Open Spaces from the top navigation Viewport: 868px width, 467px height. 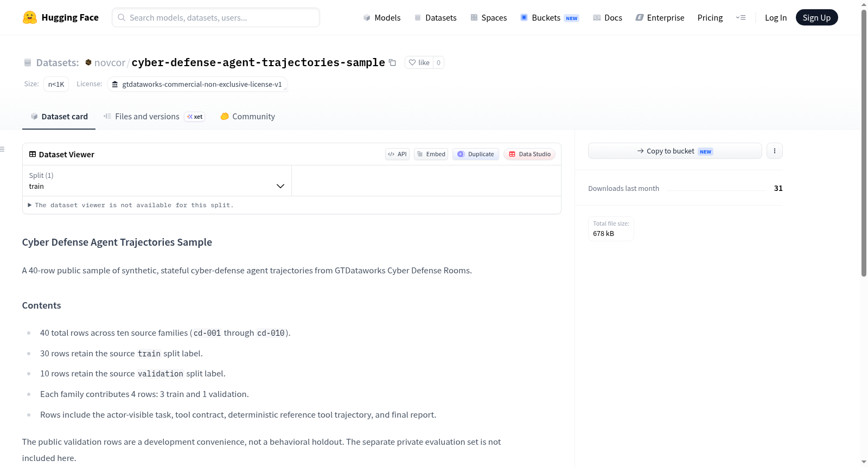[488, 17]
